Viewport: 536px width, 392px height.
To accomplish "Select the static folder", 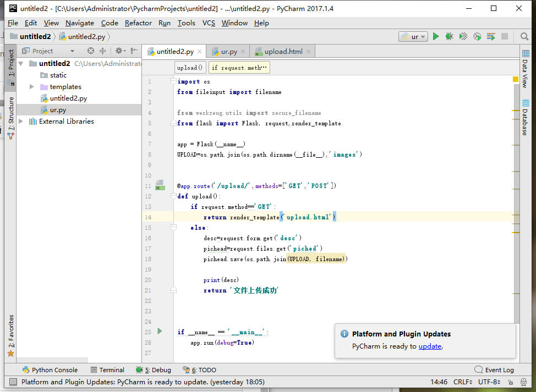I will coord(58,75).
